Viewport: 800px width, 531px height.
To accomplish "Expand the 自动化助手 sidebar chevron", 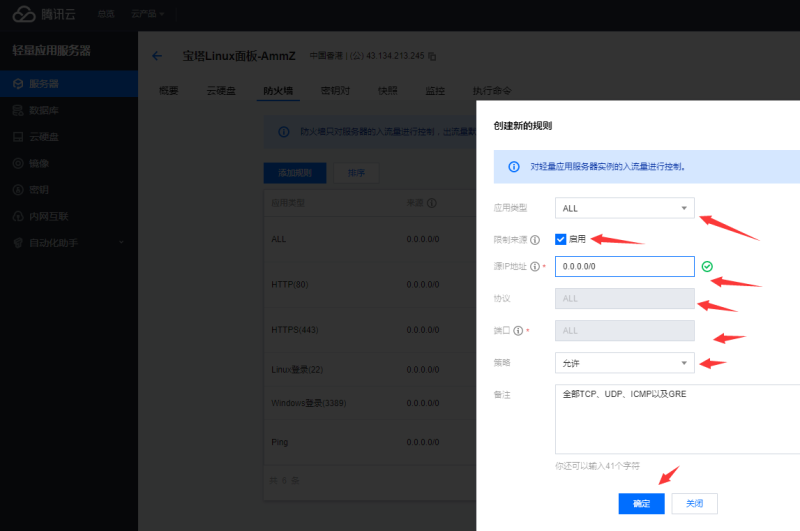I will (x=121, y=242).
